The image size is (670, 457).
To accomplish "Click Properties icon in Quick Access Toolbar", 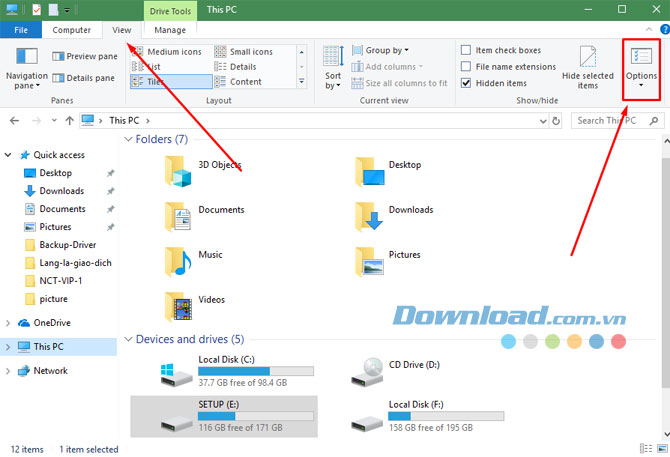I will [x=37, y=9].
